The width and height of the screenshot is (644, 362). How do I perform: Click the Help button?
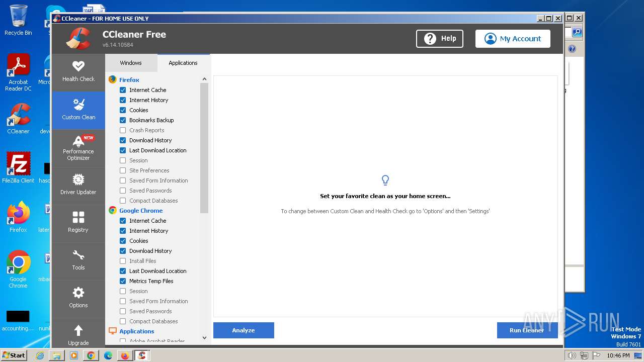coord(440,39)
